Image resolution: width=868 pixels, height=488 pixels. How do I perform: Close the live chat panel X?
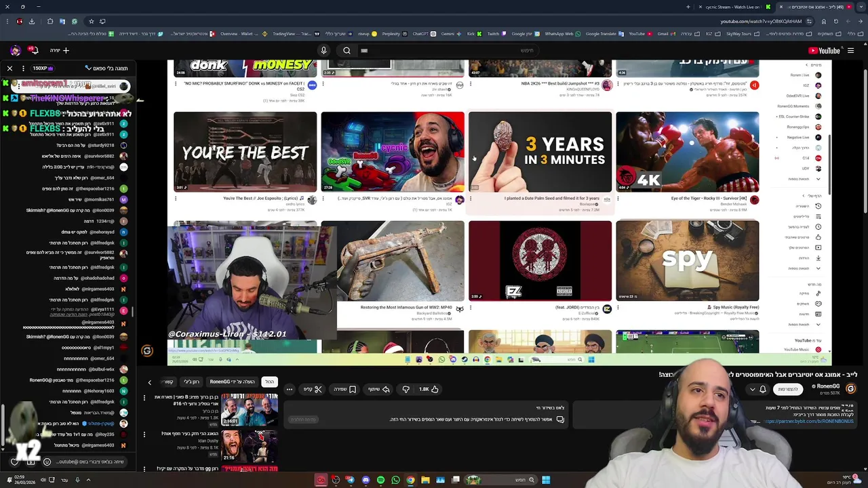(9, 68)
